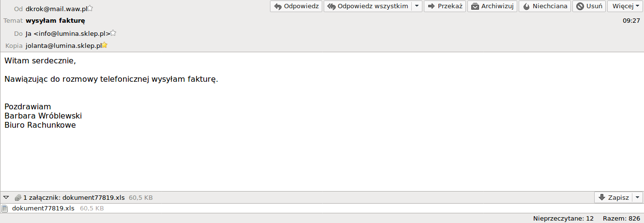The height and width of the screenshot is (223, 644).
Task: Reply with the Odpowiedz button
Action: tap(296, 6)
